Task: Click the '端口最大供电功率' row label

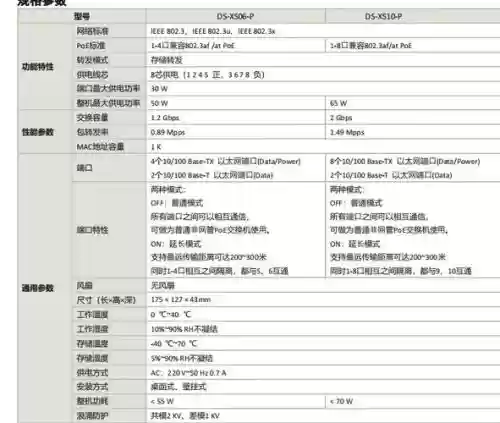Action: tap(108, 89)
